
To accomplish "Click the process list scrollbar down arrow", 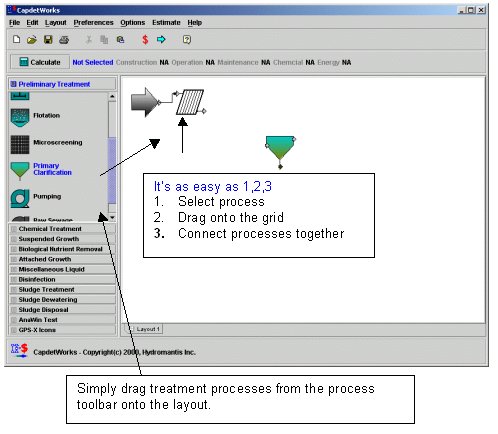I will coord(112,217).
